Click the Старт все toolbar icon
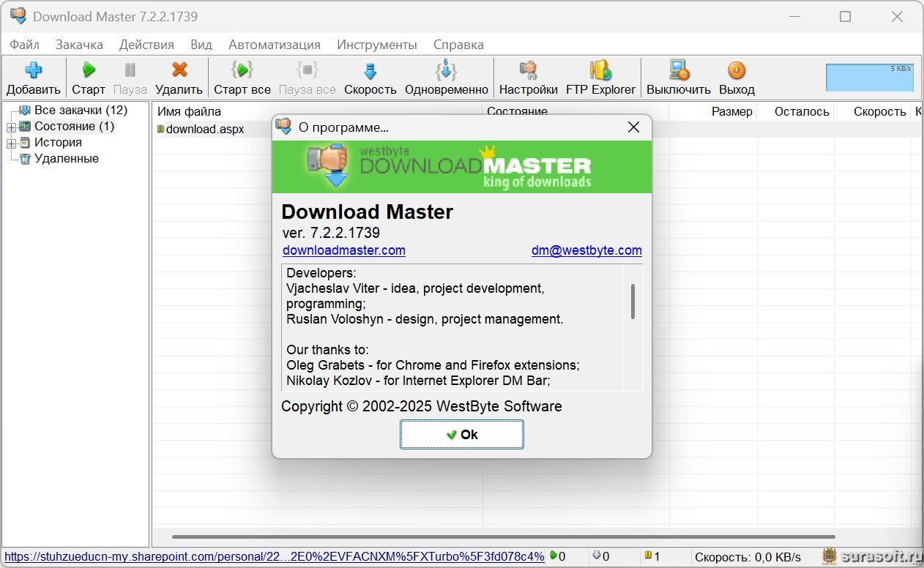Image resolution: width=924 pixels, height=568 pixels. pos(242,71)
